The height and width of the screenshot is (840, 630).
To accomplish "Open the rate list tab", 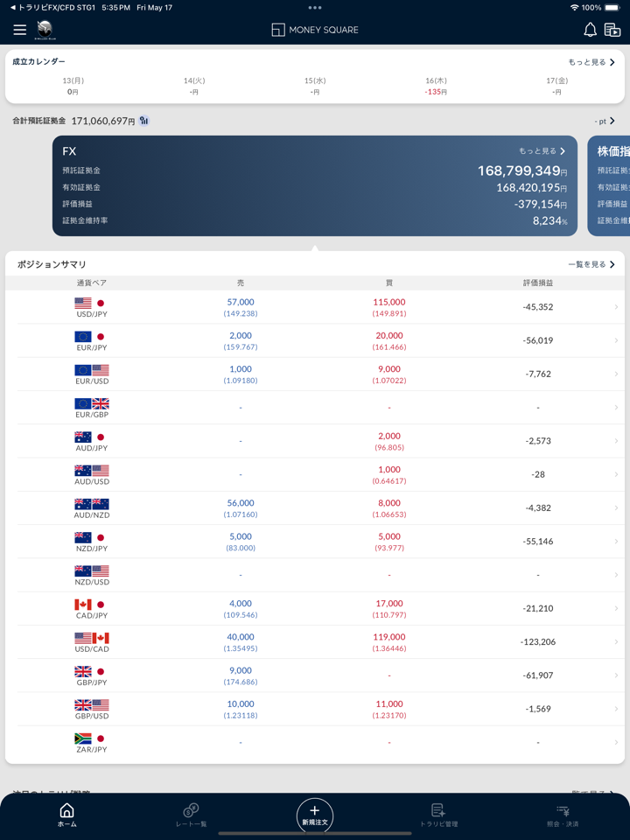I will pos(191,815).
